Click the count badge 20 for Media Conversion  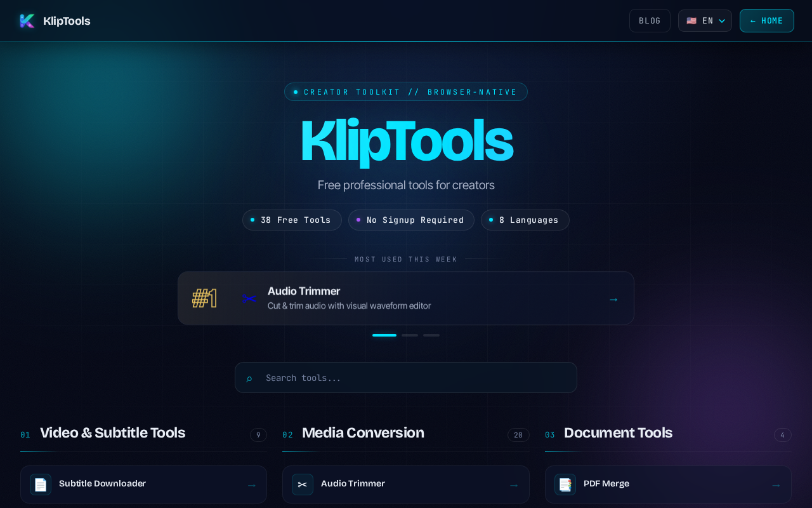(518, 435)
